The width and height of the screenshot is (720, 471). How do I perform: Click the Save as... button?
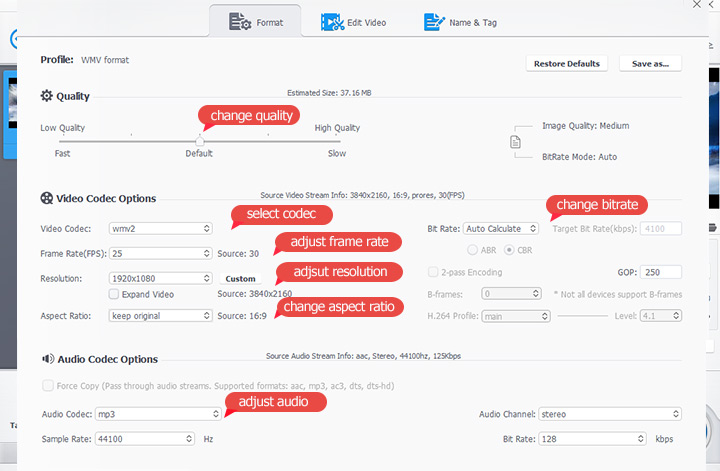pos(650,63)
